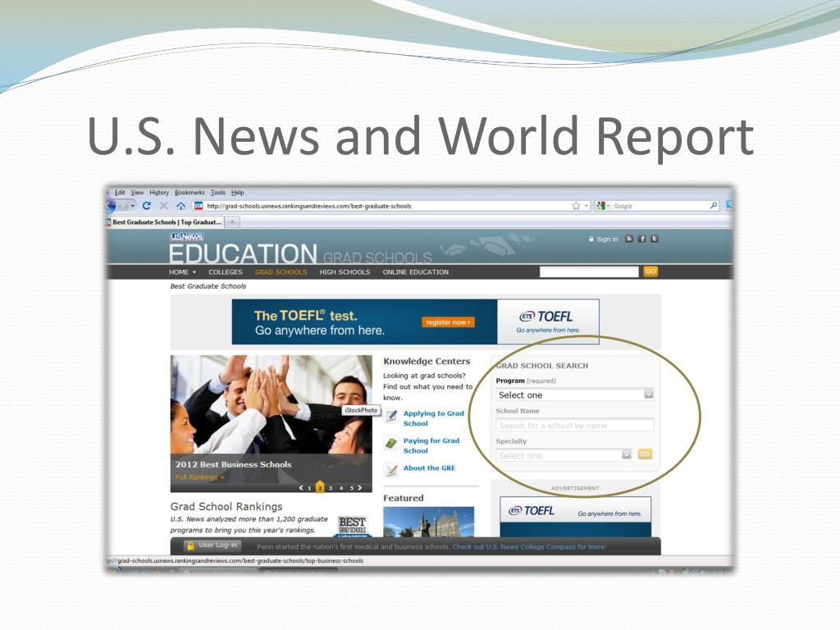The height and width of the screenshot is (630, 840).
Task: Click the orange GO site search button
Action: 651,272
